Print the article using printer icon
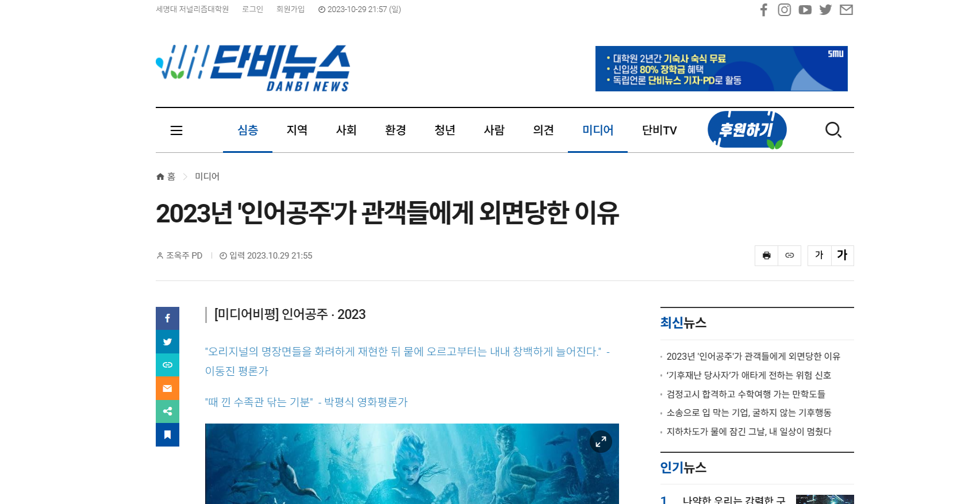The height and width of the screenshot is (504, 980). point(766,256)
